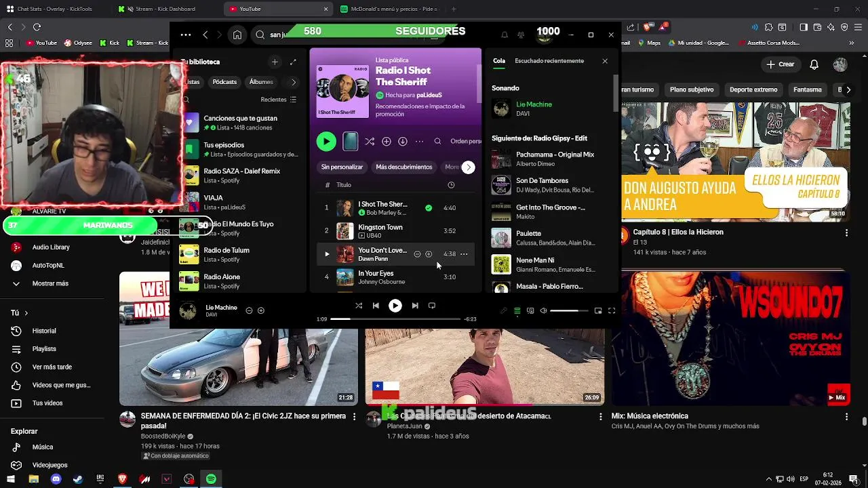Expand Mostrar más in YouTube sidebar
The width and height of the screenshot is (868, 488).
50,283
